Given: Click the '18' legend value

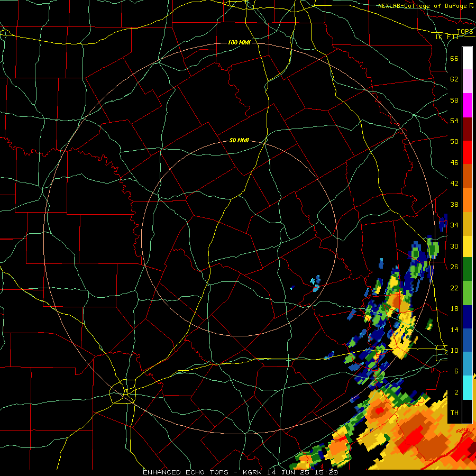Looking at the screenshot, I should click(454, 309).
